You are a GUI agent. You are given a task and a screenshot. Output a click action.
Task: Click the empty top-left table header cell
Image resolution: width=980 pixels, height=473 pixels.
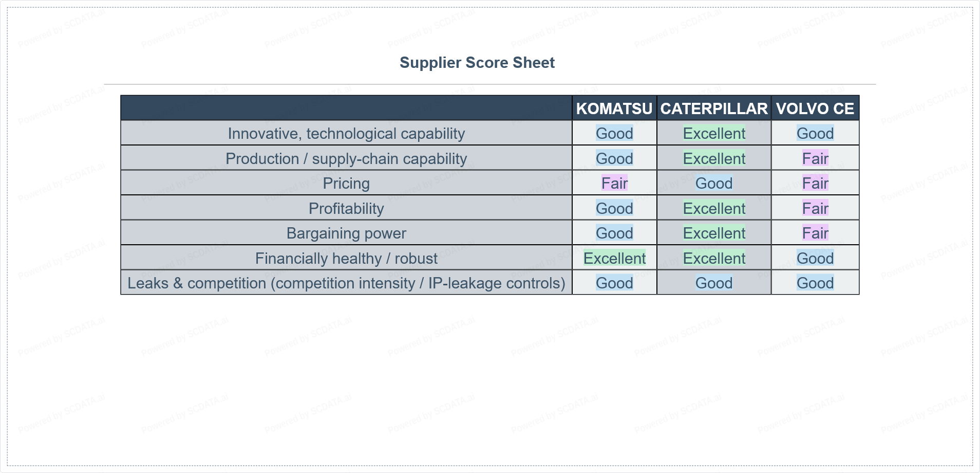coord(346,108)
